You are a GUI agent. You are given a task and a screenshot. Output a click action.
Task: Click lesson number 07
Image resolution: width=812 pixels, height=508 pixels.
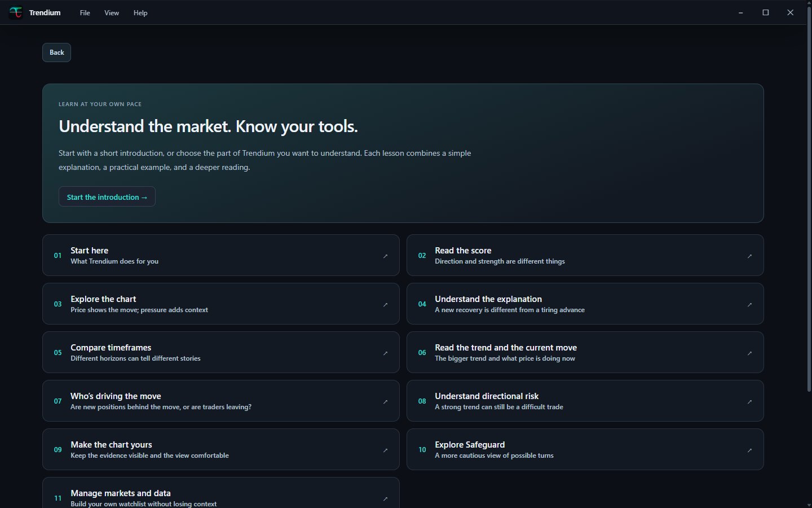tap(58, 401)
